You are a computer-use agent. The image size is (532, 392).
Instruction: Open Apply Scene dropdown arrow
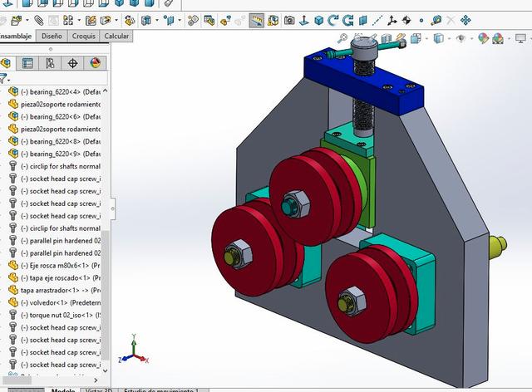[x=509, y=38]
